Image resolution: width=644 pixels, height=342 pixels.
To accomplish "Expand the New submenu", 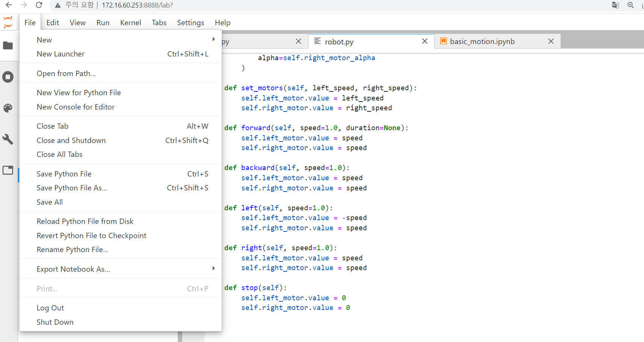I will tap(44, 40).
